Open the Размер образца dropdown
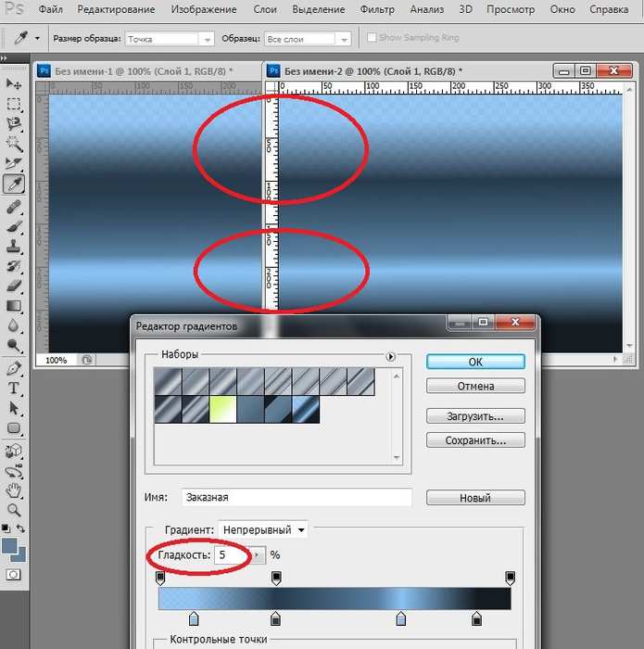 pyautogui.click(x=207, y=39)
